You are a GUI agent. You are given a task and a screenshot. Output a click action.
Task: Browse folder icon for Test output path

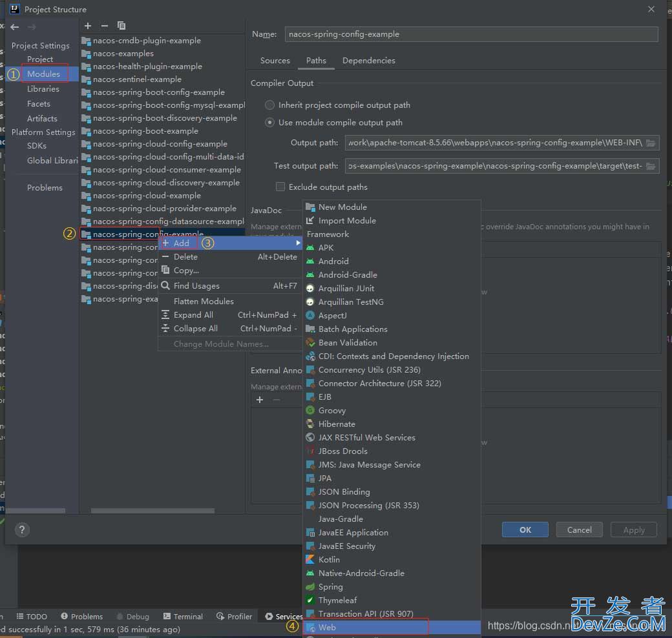point(651,166)
